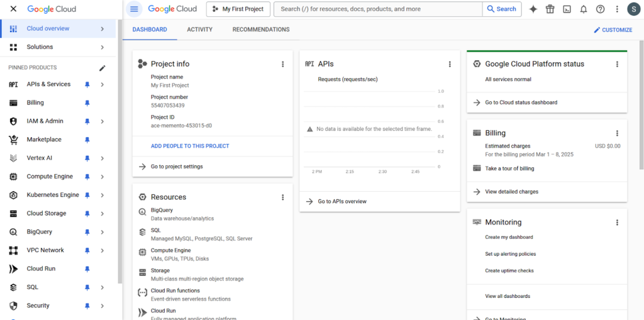Open Security sidebar menu item

tap(58, 306)
